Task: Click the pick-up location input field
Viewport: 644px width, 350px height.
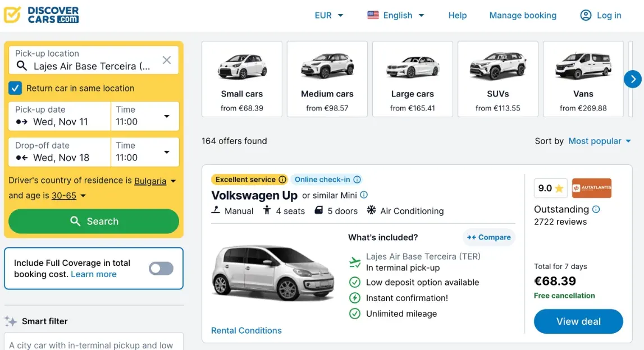Action: coord(94,61)
